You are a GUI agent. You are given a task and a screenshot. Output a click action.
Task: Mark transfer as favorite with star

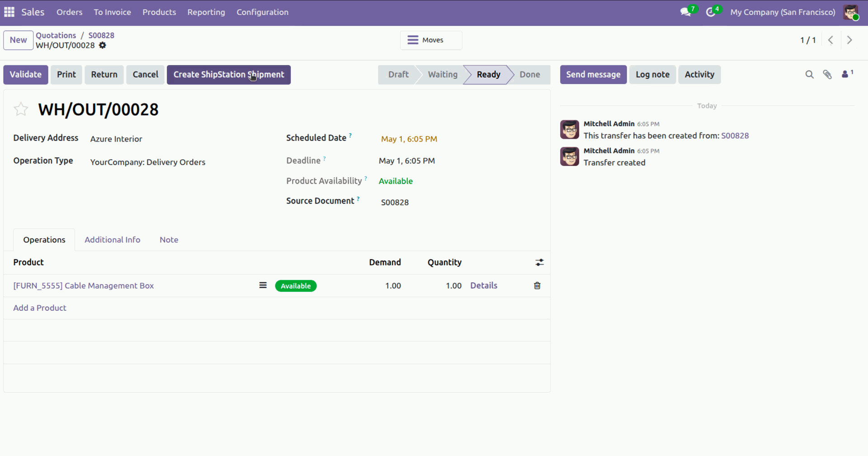point(21,109)
